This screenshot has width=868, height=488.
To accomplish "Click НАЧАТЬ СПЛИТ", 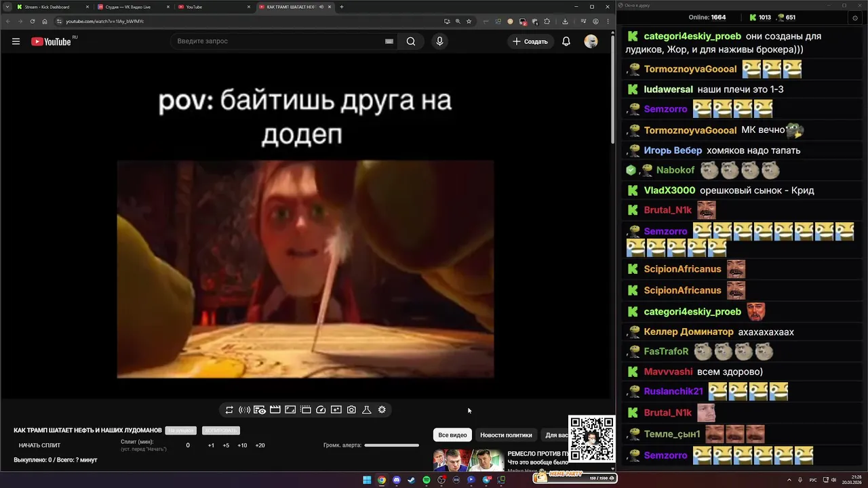I will (39, 445).
